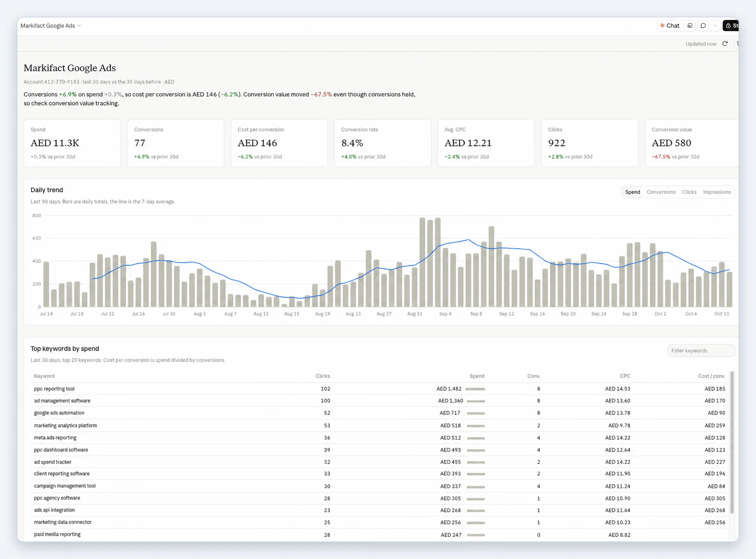Select the Conversions 77 summary card

tap(176, 143)
